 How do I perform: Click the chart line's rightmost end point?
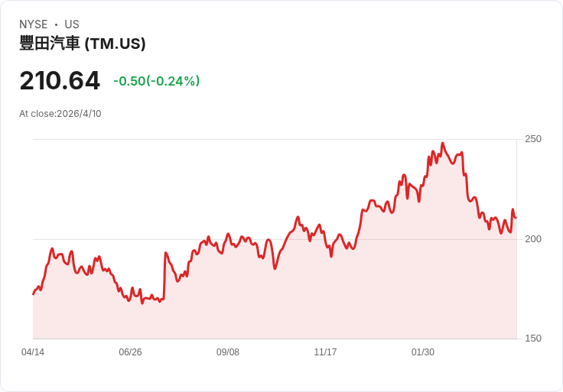(x=516, y=218)
